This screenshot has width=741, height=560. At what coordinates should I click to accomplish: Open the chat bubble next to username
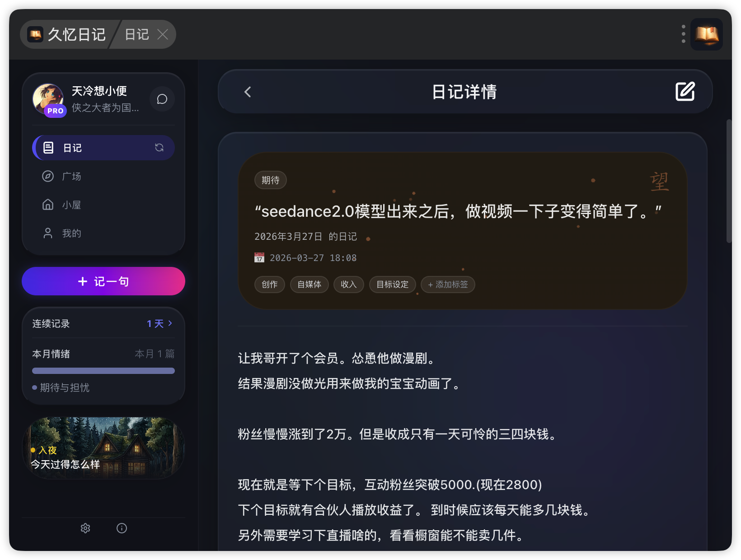(x=162, y=99)
